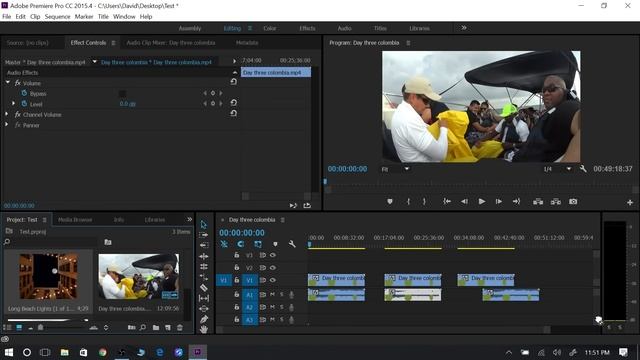Expand the Channel Volume effect
The height and width of the screenshot is (360, 640).
[7, 114]
